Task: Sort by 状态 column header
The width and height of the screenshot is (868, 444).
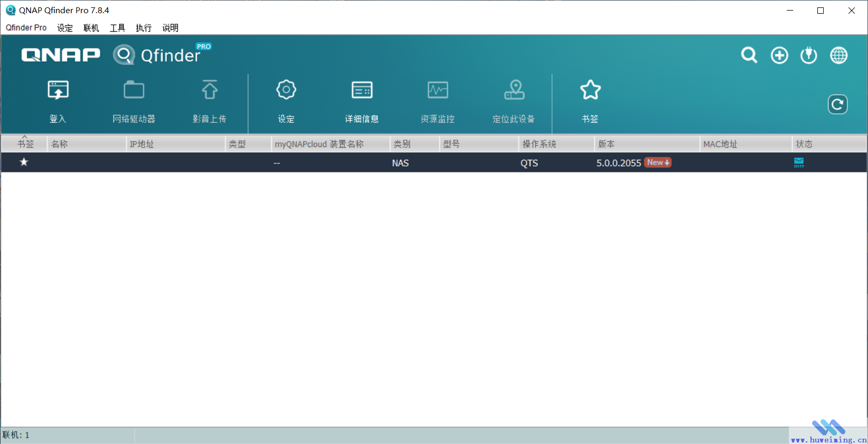Action: (830, 144)
